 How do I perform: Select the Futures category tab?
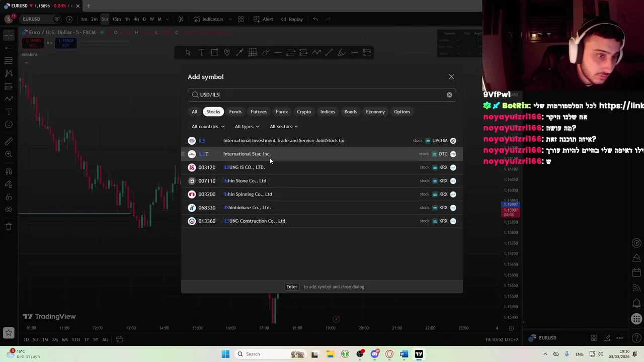coord(259,112)
